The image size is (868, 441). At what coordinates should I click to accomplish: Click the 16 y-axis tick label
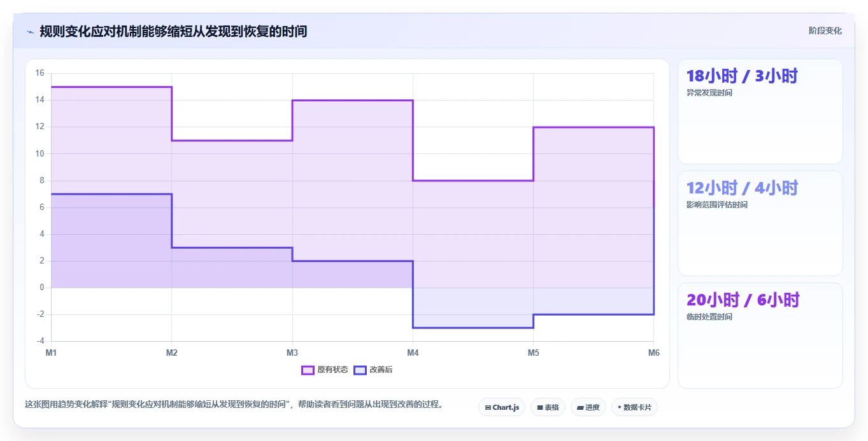point(39,73)
